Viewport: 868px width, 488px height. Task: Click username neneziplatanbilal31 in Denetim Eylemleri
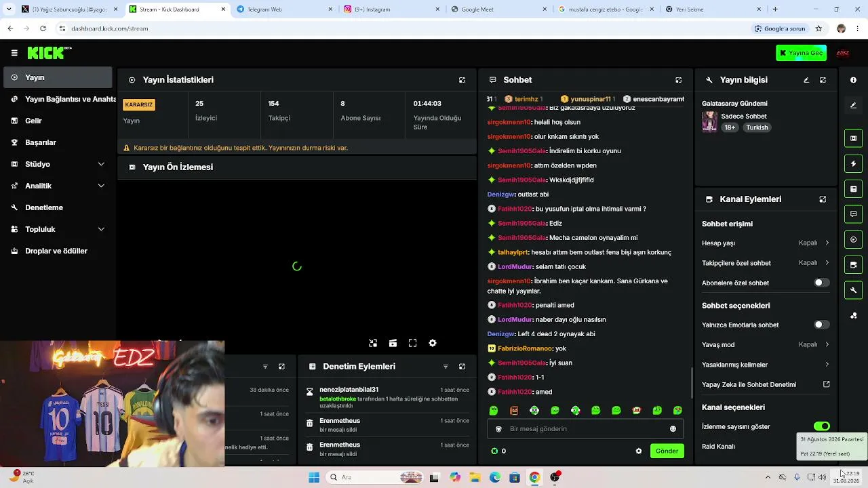349,390
